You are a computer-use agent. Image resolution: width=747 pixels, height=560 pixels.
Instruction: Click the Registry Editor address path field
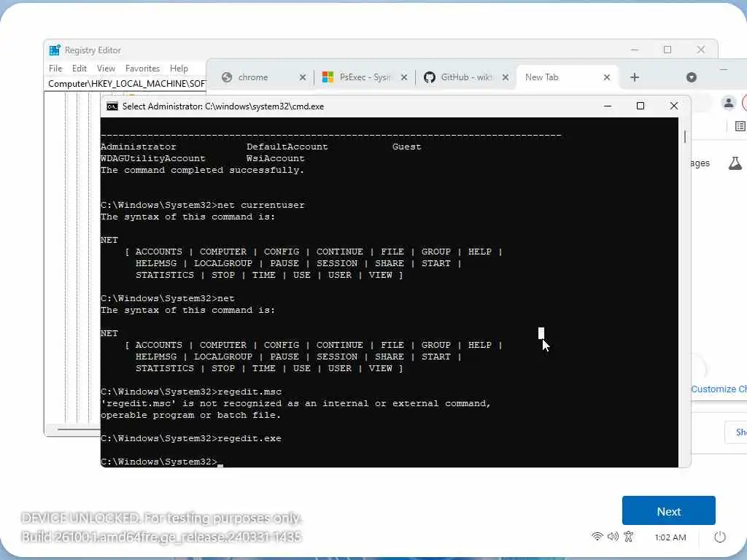pos(127,84)
